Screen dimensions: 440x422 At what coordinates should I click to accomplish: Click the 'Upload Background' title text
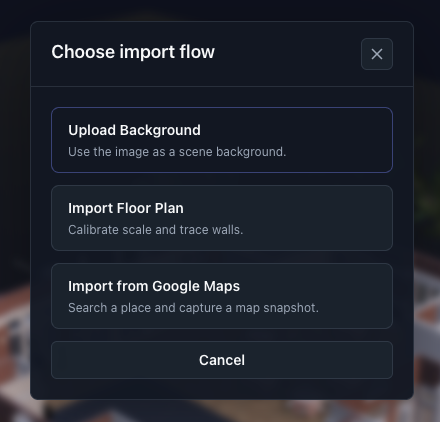pyautogui.click(x=134, y=130)
